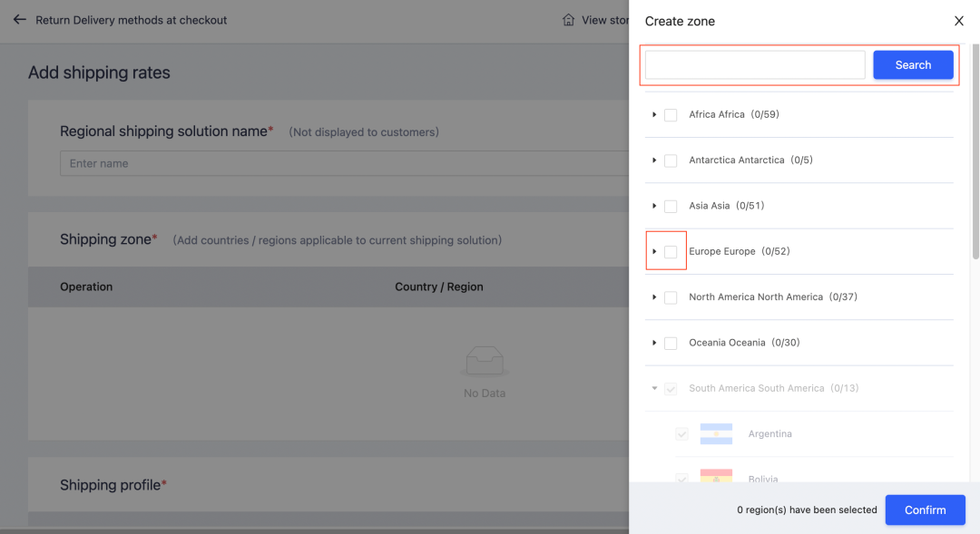Click the Enter name text field
This screenshot has height=534, width=980.
pos(345,164)
